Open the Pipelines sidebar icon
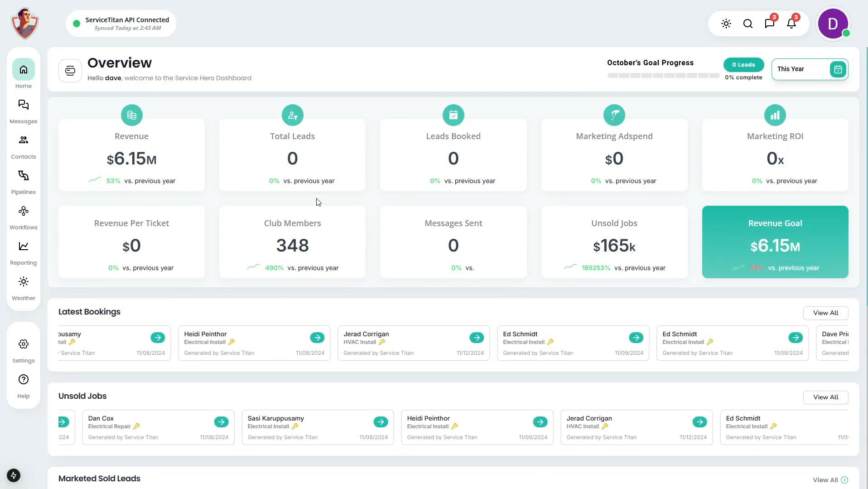The height and width of the screenshot is (489, 868). click(x=24, y=176)
